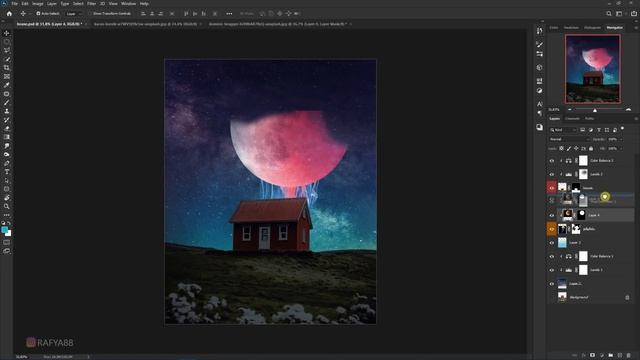
Task: Select the Crop tool
Action: click(7, 68)
